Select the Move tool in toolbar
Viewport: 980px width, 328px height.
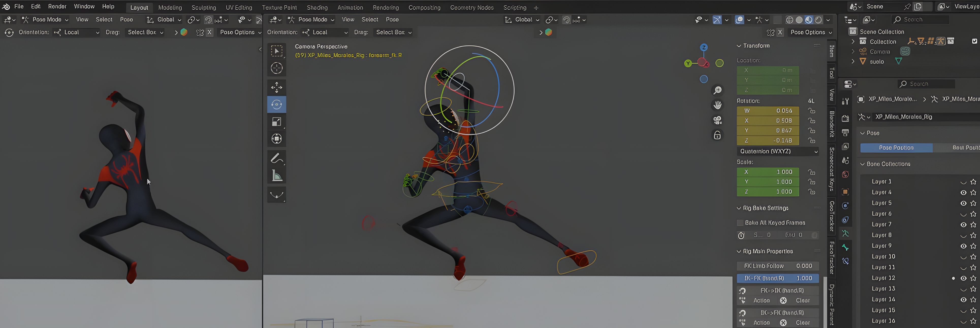[x=277, y=87]
